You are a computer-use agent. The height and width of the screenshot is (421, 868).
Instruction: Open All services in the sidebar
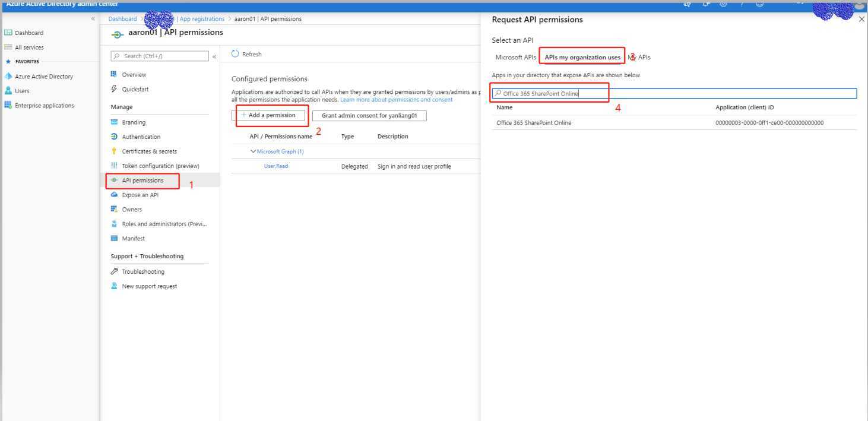click(x=28, y=48)
